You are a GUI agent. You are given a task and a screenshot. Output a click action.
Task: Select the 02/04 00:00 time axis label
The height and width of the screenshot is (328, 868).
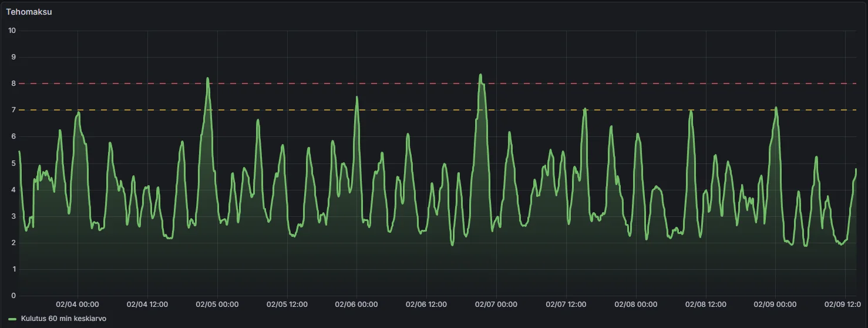pos(78,304)
